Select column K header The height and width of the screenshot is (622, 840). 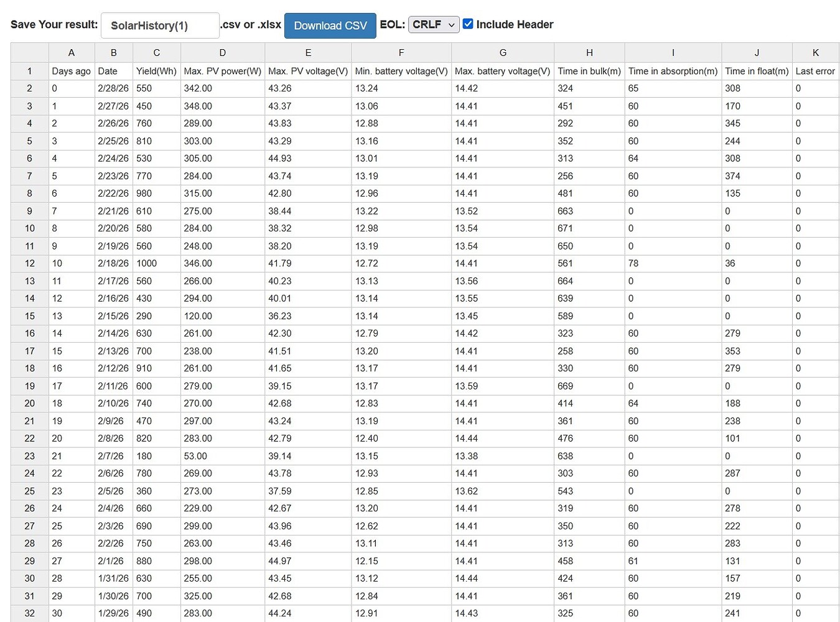815,53
